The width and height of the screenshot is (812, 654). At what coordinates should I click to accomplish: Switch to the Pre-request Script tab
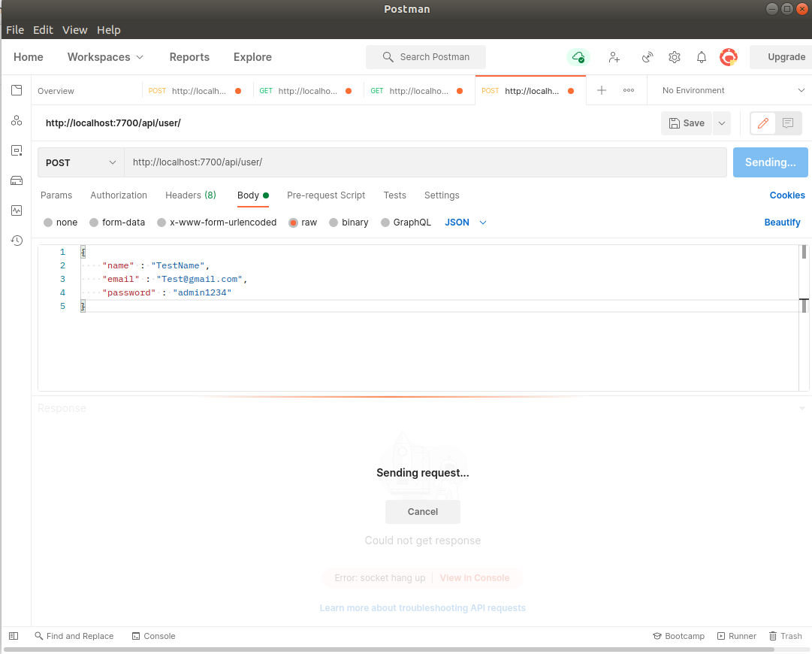(326, 195)
